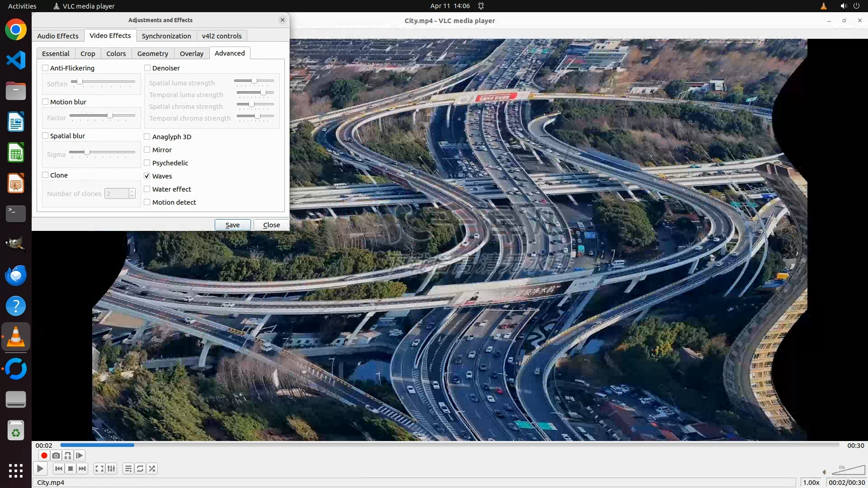Toggle loop/repeat mode button

coord(140,469)
